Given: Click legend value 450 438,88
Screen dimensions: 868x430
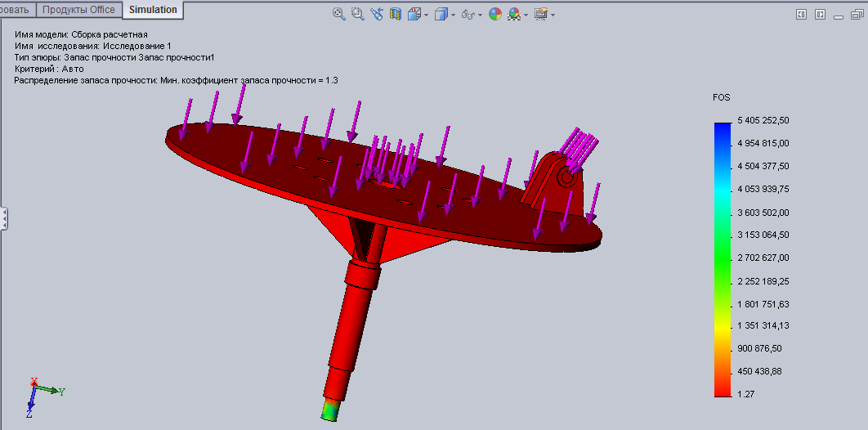Looking at the screenshot, I should [759, 371].
